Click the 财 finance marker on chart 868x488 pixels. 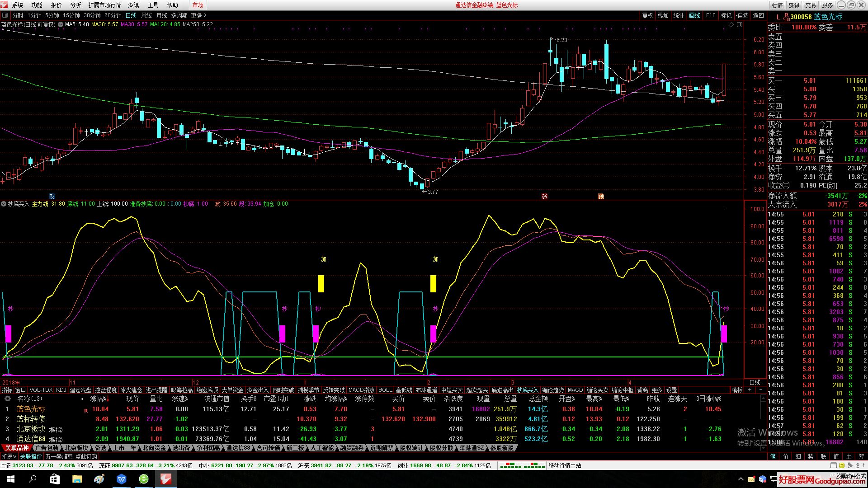(x=52, y=196)
